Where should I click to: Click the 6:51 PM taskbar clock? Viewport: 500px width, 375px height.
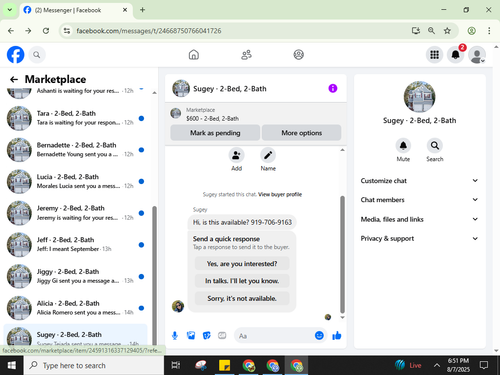tap(458, 365)
